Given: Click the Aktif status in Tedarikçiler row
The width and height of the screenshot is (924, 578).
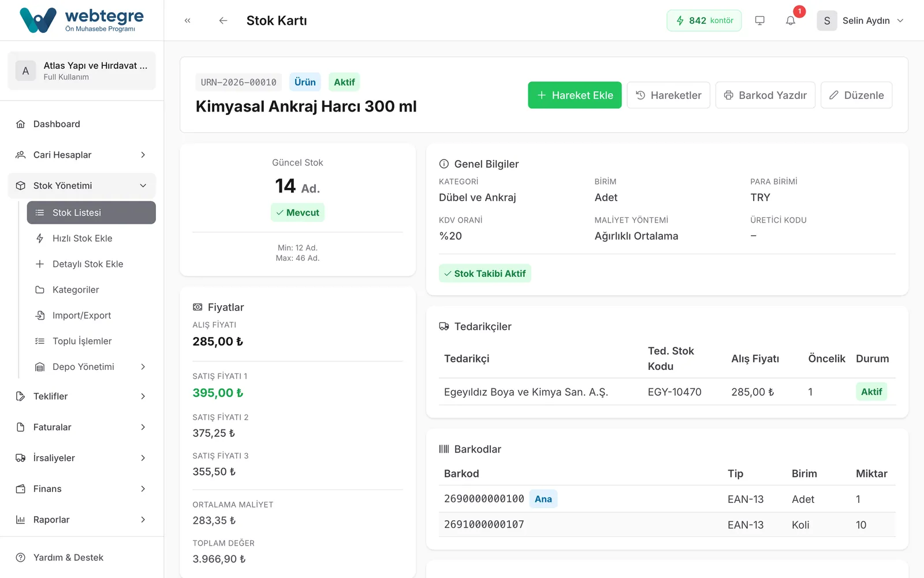Looking at the screenshot, I should [x=871, y=392].
